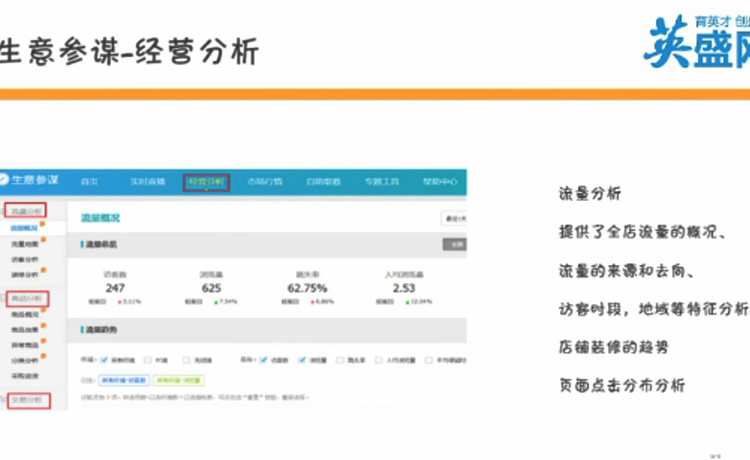Expand the 流量分析 sidebar section

[x=25, y=212]
